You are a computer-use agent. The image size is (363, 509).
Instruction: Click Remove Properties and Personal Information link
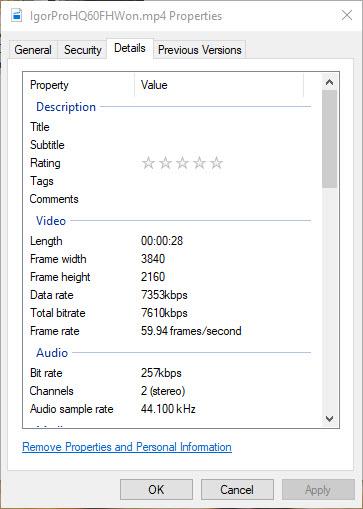[127, 447]
